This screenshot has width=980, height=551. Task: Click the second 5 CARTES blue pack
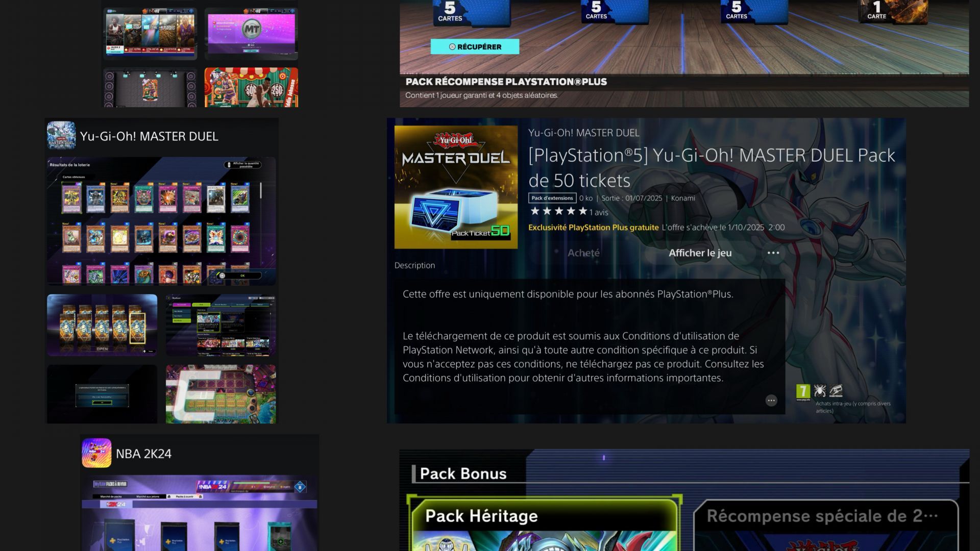point(615,11)
